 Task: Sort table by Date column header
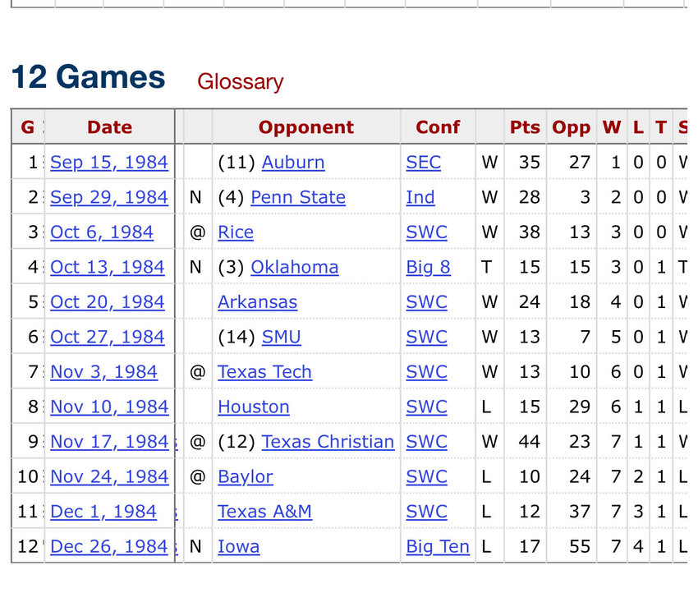(x=109, y=127)
